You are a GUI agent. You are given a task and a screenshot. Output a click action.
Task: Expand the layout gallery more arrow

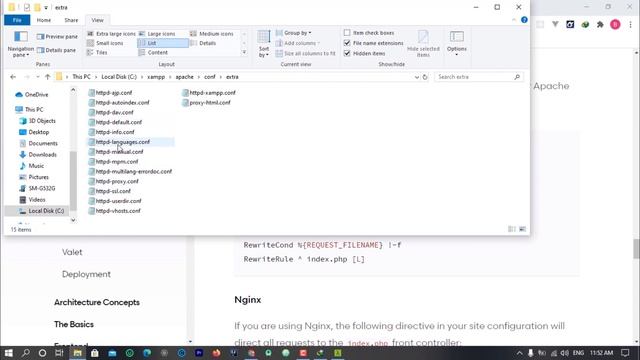tap(244, 53)
